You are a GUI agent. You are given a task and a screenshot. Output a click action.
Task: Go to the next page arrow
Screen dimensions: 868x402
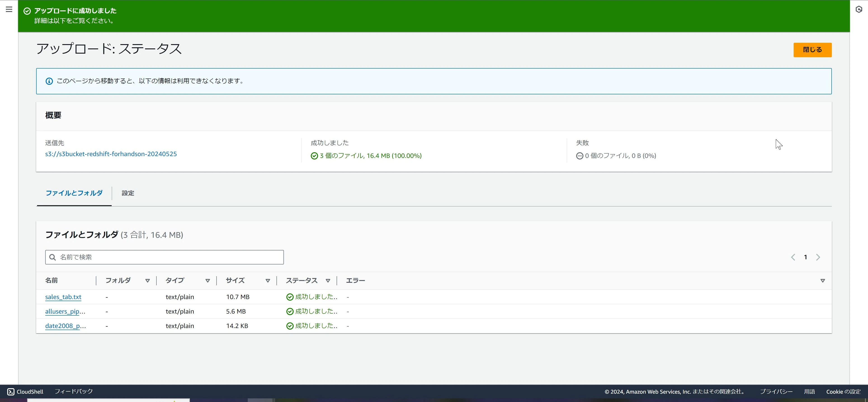coord(818,257)
